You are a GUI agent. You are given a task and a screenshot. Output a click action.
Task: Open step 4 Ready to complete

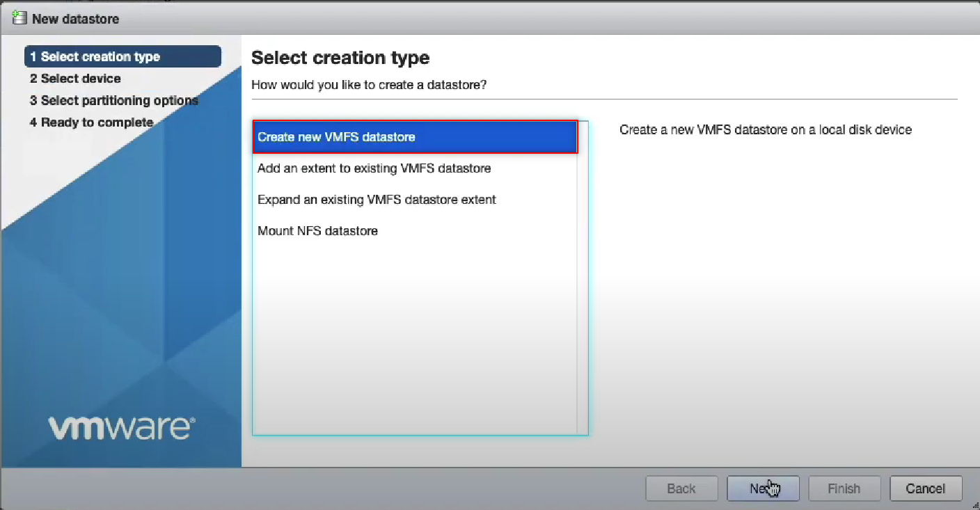91,122
